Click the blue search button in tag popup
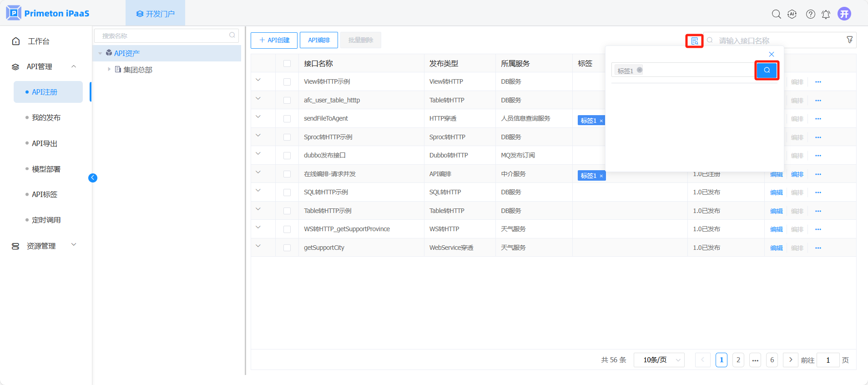 point(767,70)
